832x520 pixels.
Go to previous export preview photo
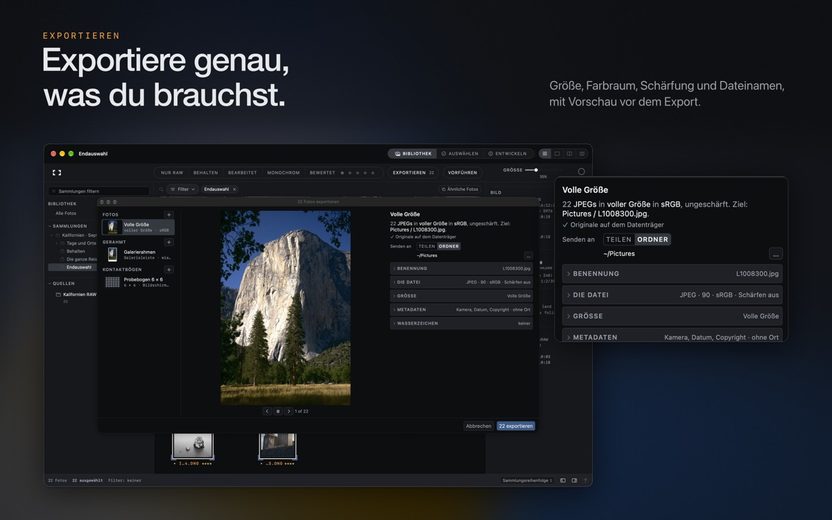267,411
